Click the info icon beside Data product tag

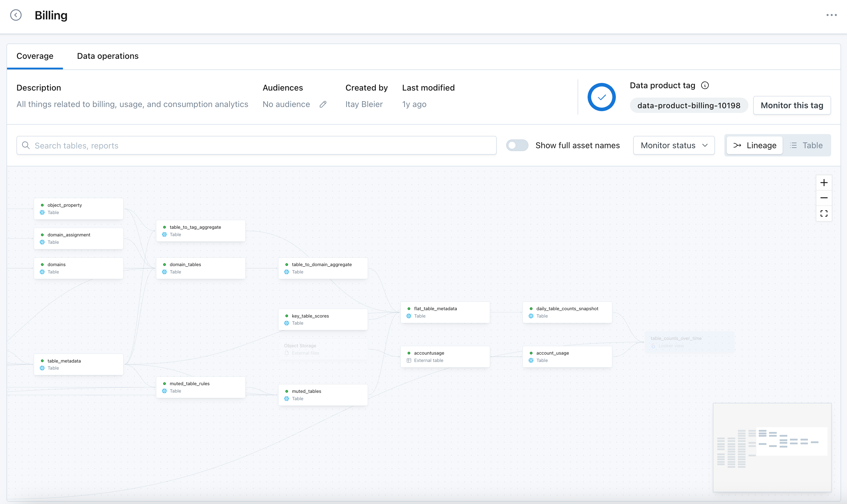[705, 86]
